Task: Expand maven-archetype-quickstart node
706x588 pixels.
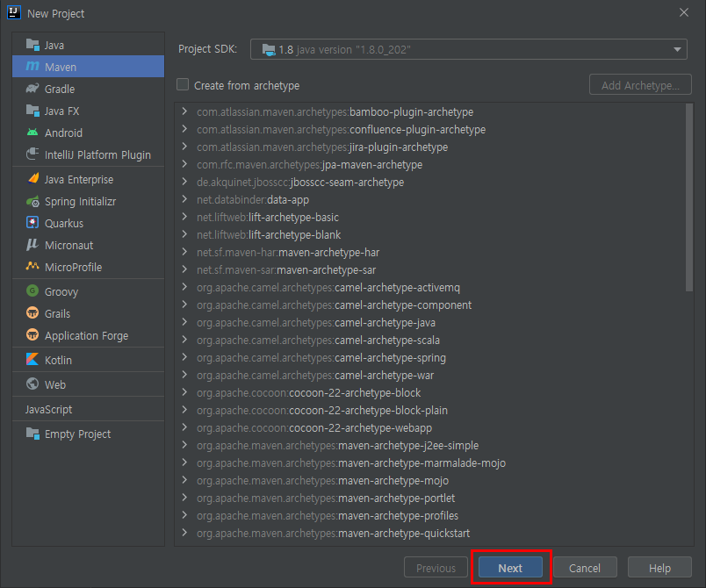Action: (184, 533)
